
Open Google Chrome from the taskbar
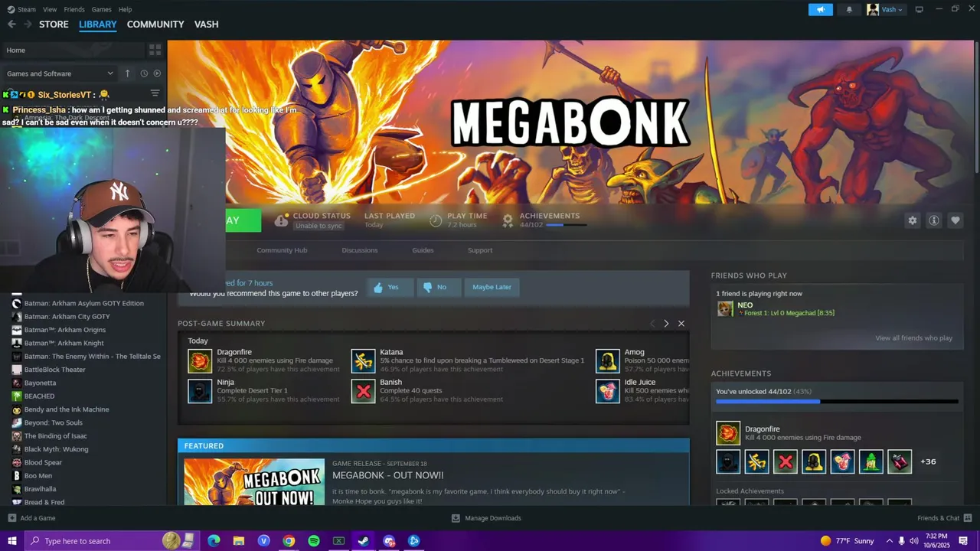pos(289,541)
